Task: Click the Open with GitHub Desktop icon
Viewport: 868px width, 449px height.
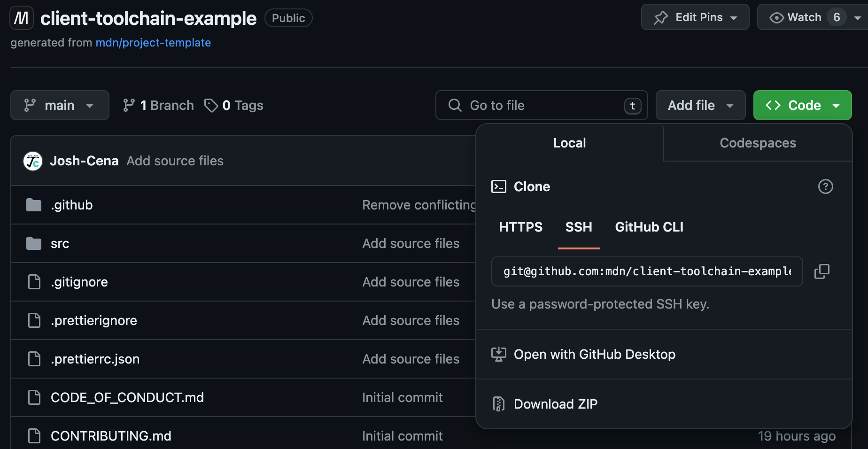Action: 499,354
